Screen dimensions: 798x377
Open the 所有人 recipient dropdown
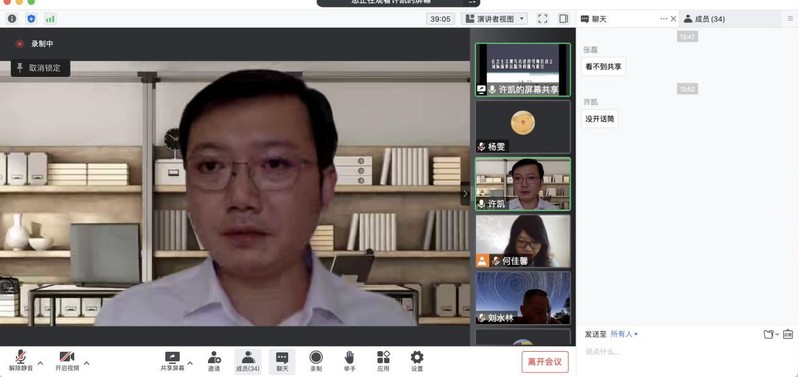tap(624, 334)
